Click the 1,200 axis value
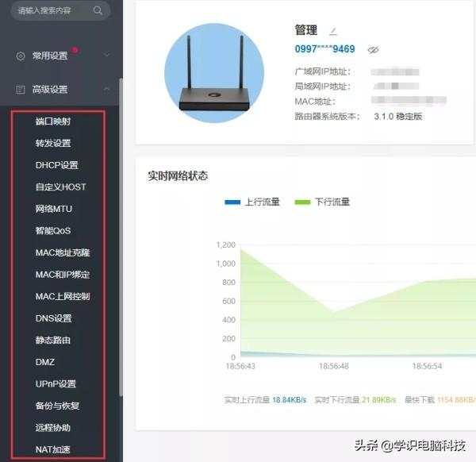The width and height of the screenshot is (476, 462). (226, 244)
